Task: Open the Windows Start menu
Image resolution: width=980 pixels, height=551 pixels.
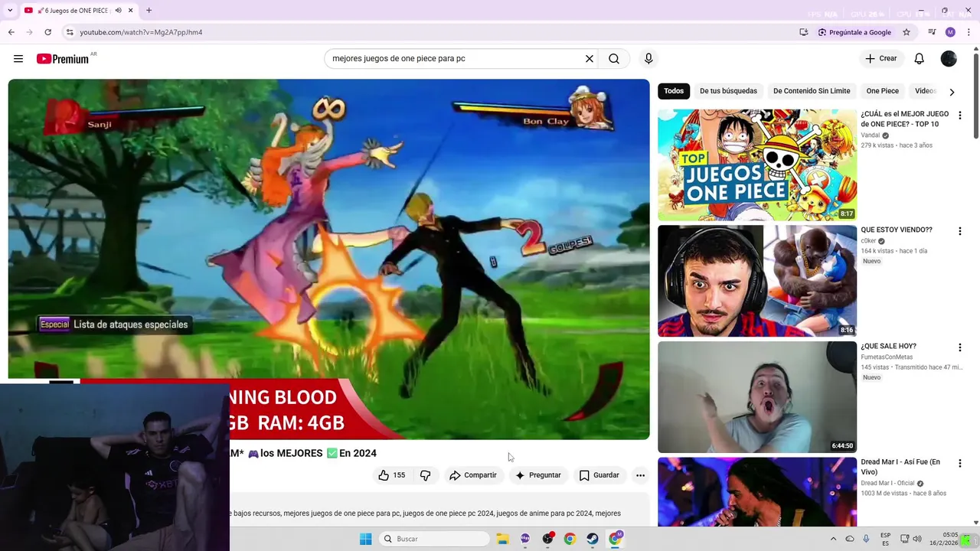Action: click(365, 539)
